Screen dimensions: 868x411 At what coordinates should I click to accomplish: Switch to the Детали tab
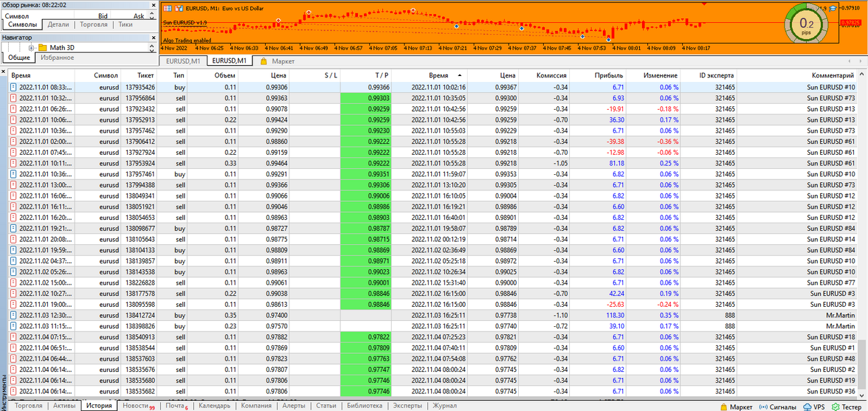point(59,24)
